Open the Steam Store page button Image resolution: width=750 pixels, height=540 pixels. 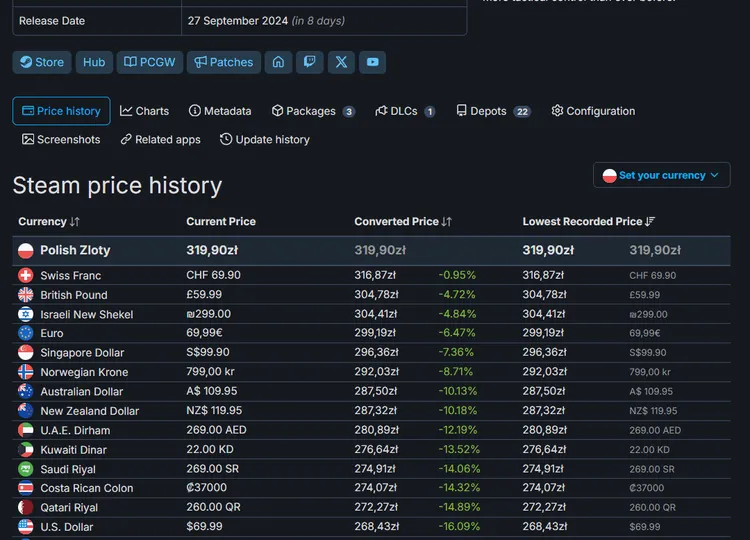point(42,62)
